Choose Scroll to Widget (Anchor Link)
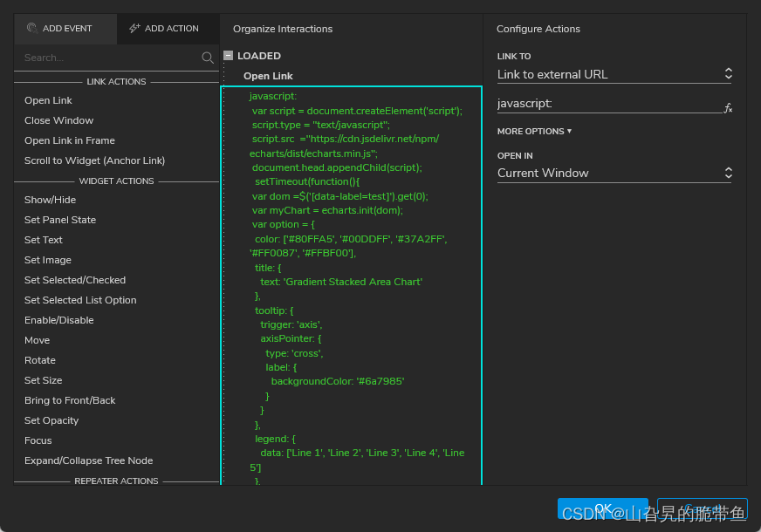 (x=94, y=160)
